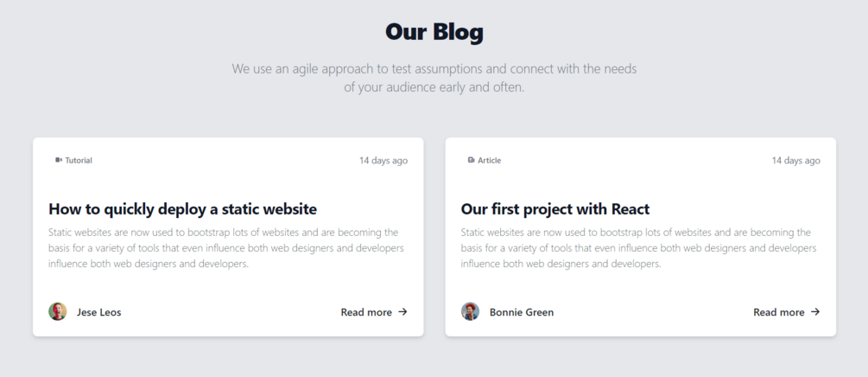This screenshot has height=377, width=868.
Task: Click the Our Blog heading
Action: coord(434,32)
